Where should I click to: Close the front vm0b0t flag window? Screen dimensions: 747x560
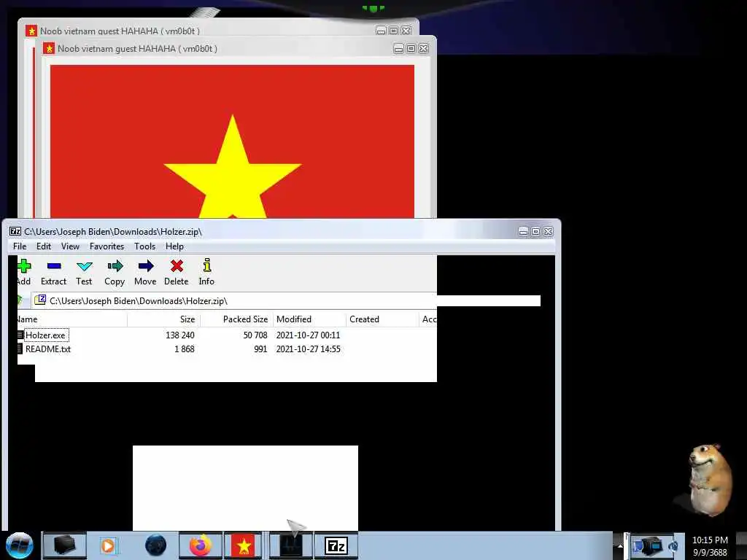[x=423, y=49]
